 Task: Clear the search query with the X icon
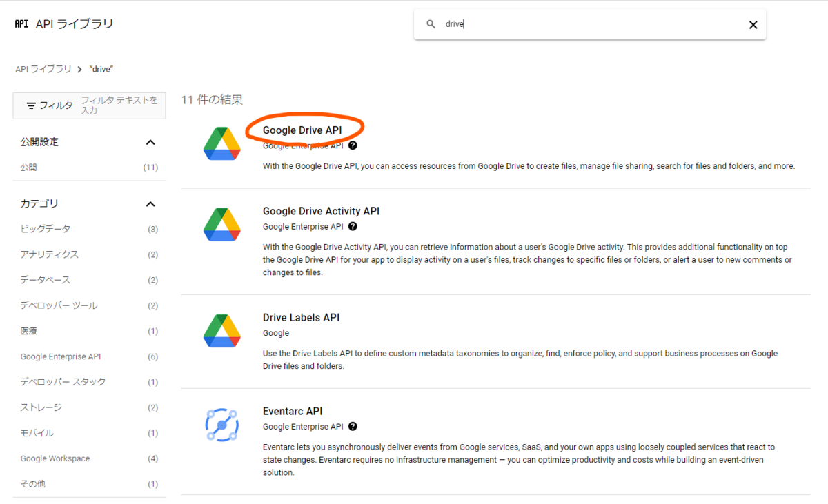(753, 24)
